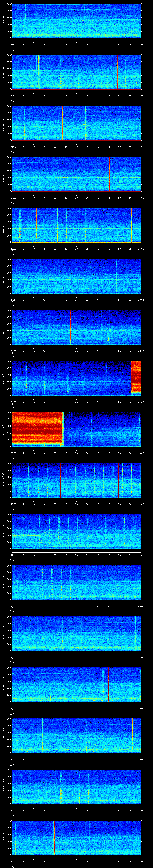Click the spectrogram panel starting at 1:36:00

point(77,276)
